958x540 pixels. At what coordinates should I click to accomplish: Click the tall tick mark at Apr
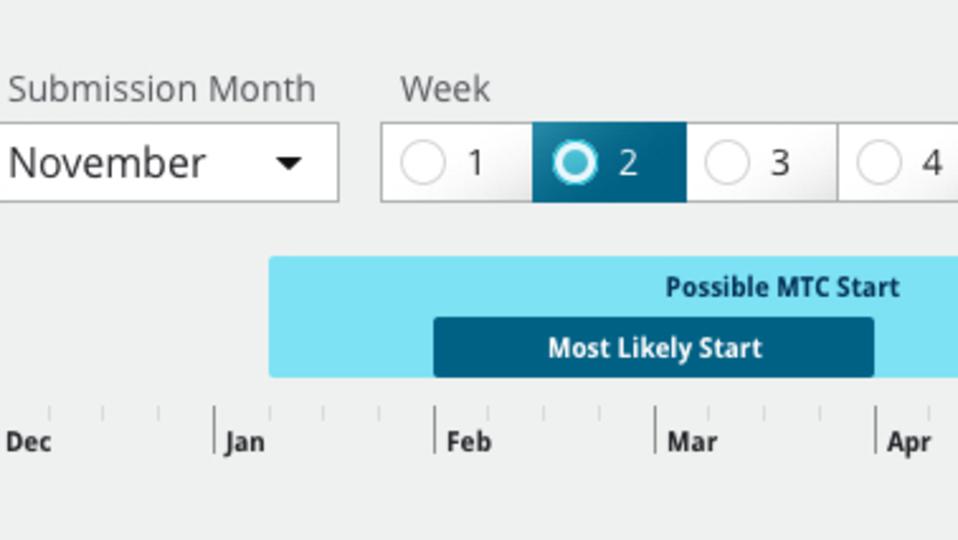[x=875, y=428]
